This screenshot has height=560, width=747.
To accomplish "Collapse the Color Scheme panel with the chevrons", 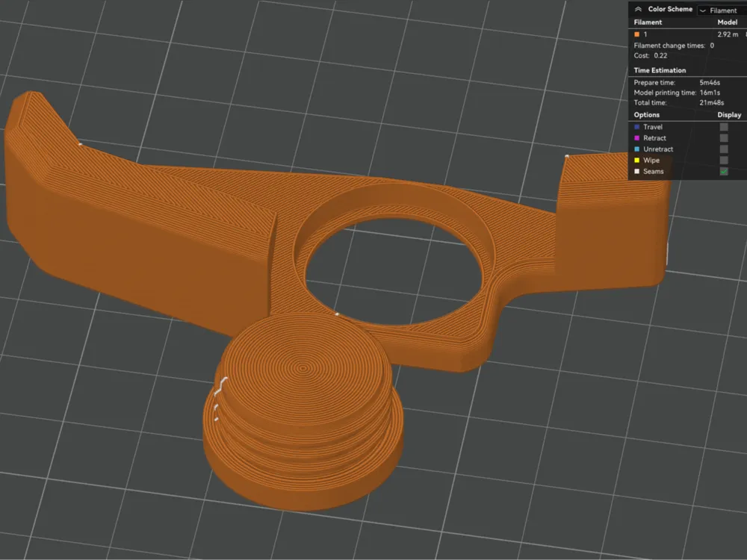I will pyautogui.click(x=639, y=10).
